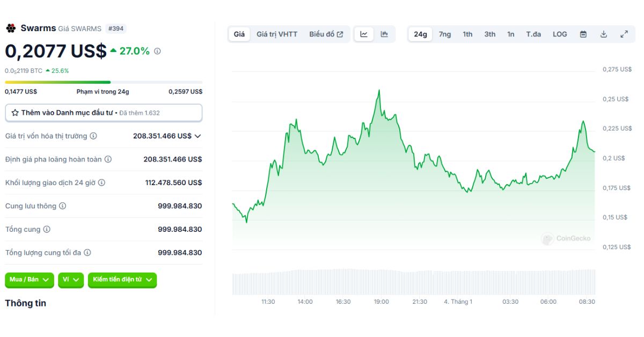Viewport: 644px width, 337px height.
Task: Select the 24g time range
Action: [420, 34]
